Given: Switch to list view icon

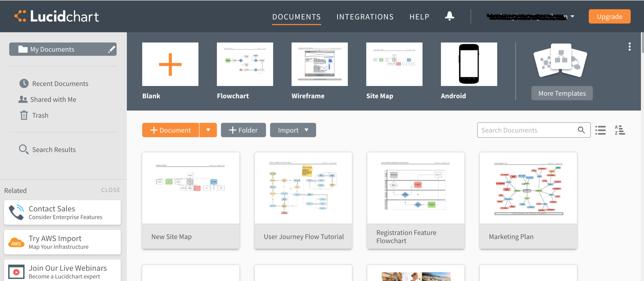Looking at the screenshot, I should coord(600,130).
